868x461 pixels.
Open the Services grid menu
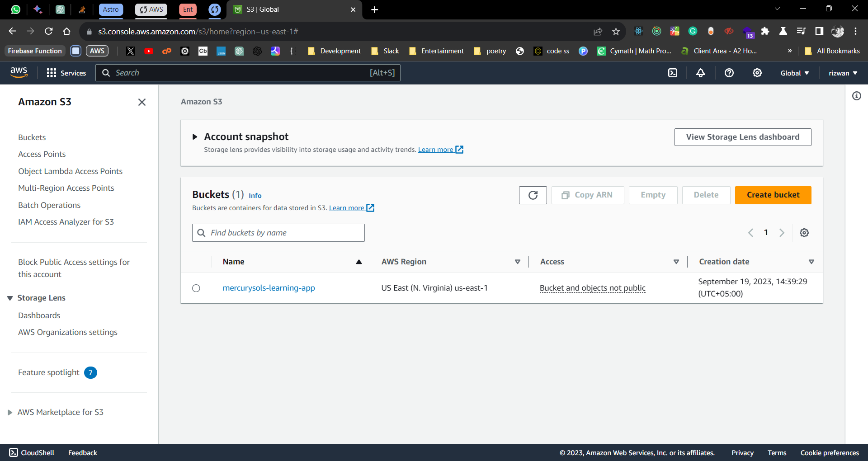(x=66, y=73)
